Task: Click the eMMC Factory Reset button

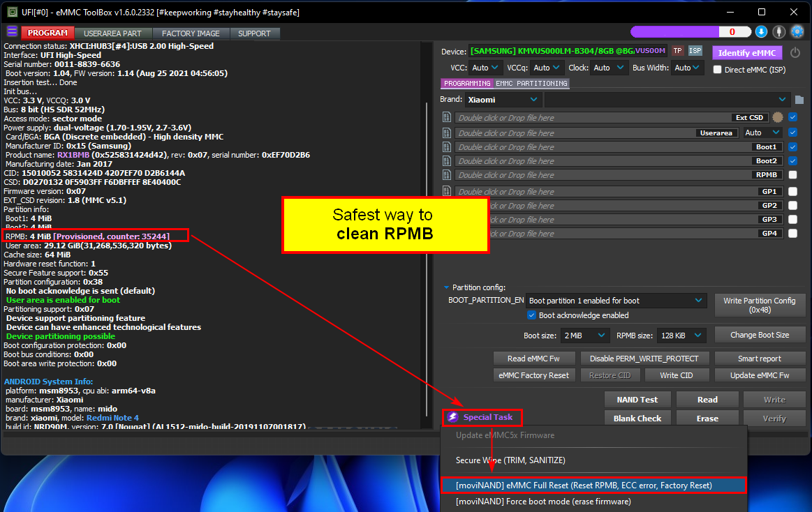Action: (533, 375)
